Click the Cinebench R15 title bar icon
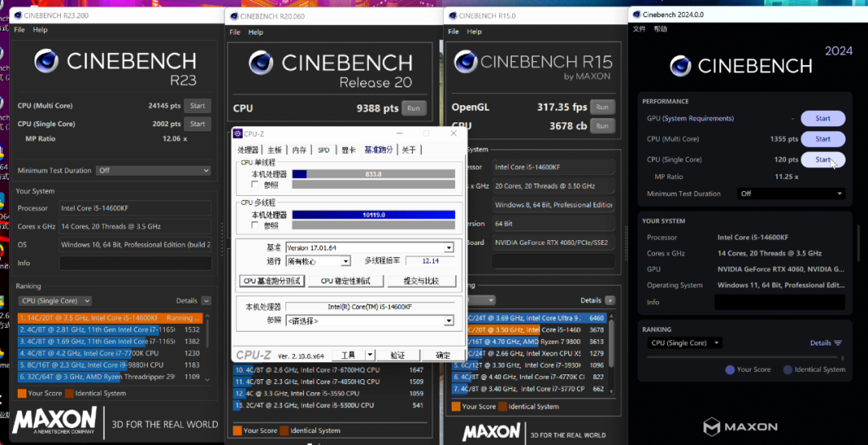Image resolution: width=868 pixels, height=445 pixels. (452, 15)
